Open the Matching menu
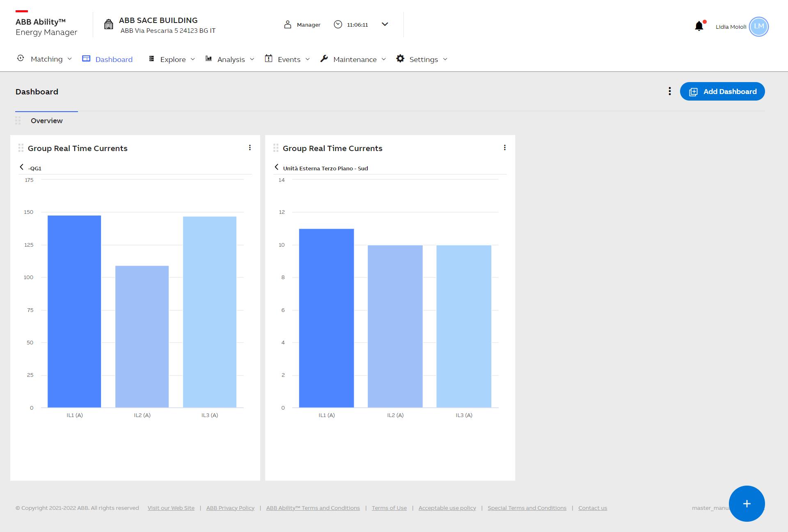This screenshot has height=532, width=788. (x=46, y=59)
